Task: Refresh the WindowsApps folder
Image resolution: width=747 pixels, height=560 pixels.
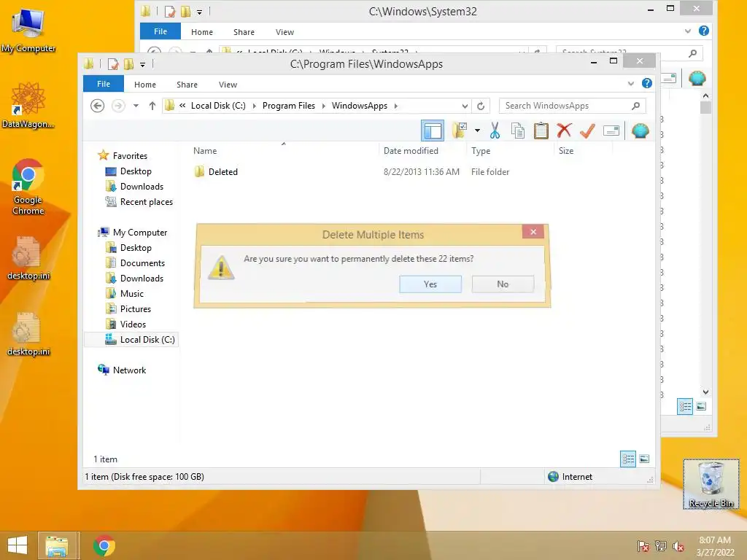Action: coord(481,106)
